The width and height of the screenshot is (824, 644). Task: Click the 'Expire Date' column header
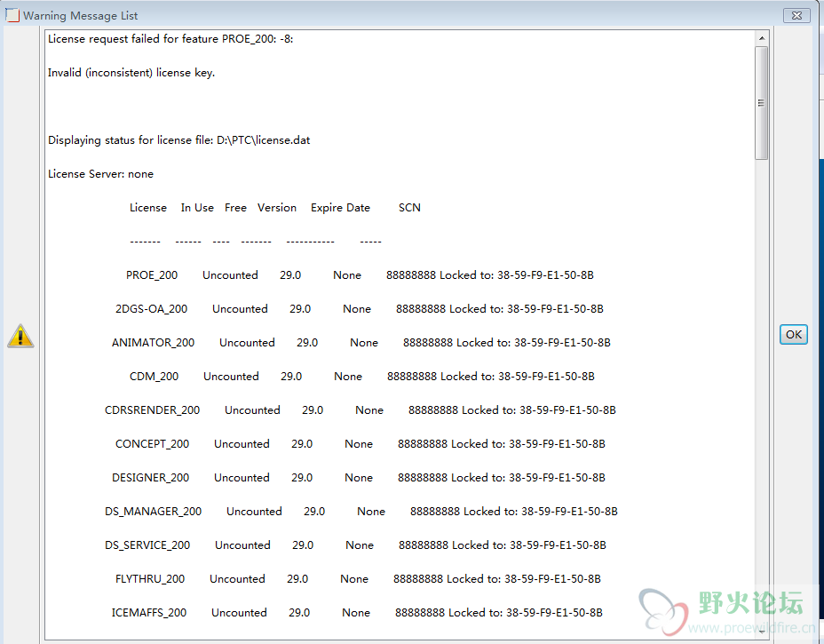[340, 208]
